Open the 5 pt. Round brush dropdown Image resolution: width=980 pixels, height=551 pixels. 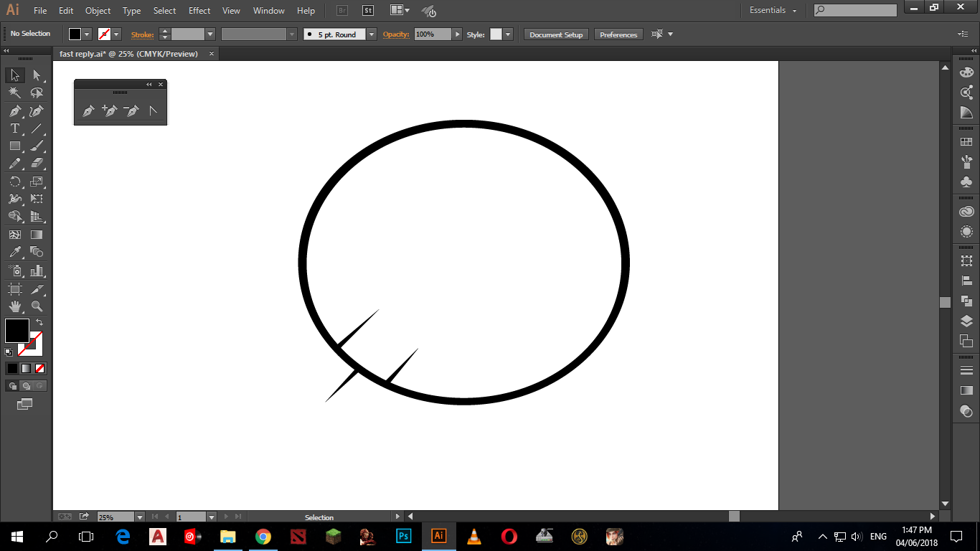371,34
